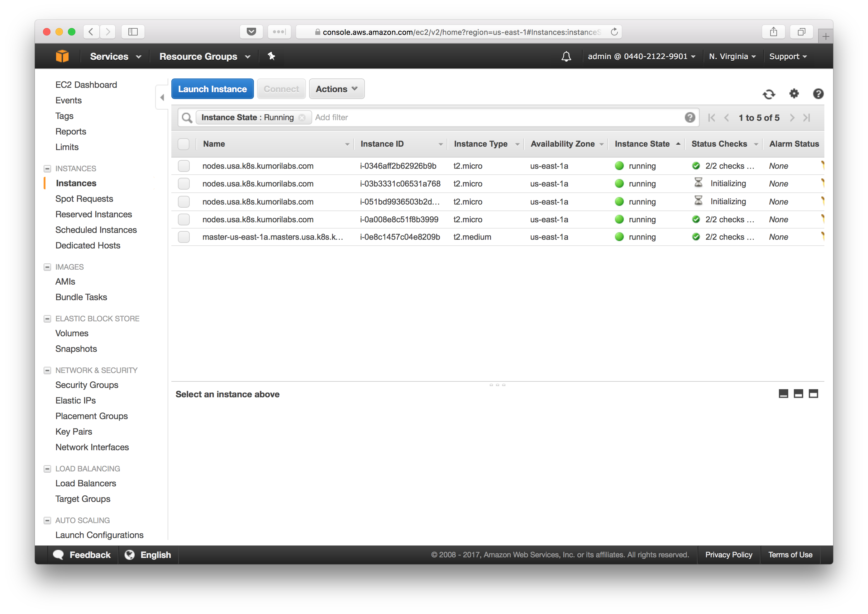Open table settings gear icon
868x614 pixels.
tap(794, 93)
